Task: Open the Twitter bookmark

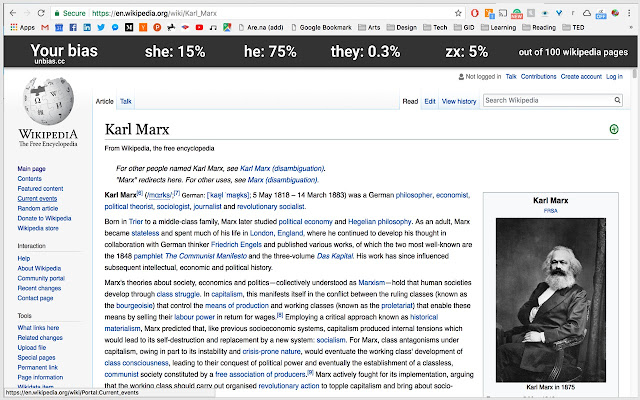Action: click(101, 27)
